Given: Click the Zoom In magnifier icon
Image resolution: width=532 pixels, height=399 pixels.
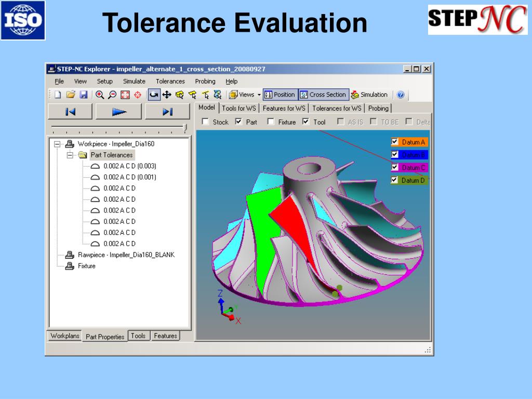Looking at the screenshot, I should (99, 95).
